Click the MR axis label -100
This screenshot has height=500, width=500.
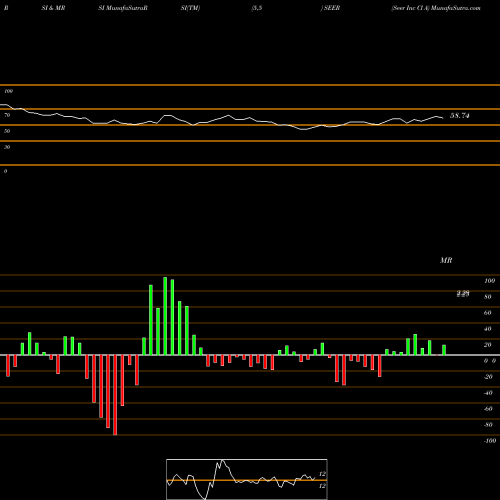coord(490,441)
